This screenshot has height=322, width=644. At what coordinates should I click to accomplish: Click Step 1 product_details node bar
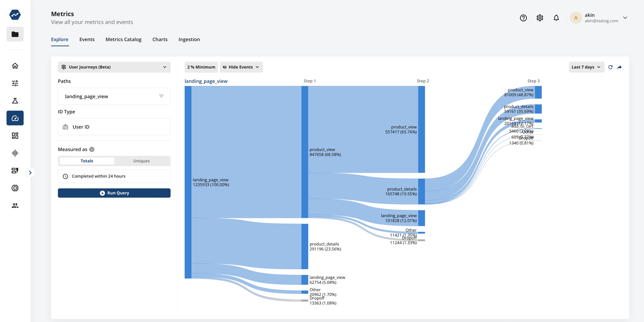305,246
